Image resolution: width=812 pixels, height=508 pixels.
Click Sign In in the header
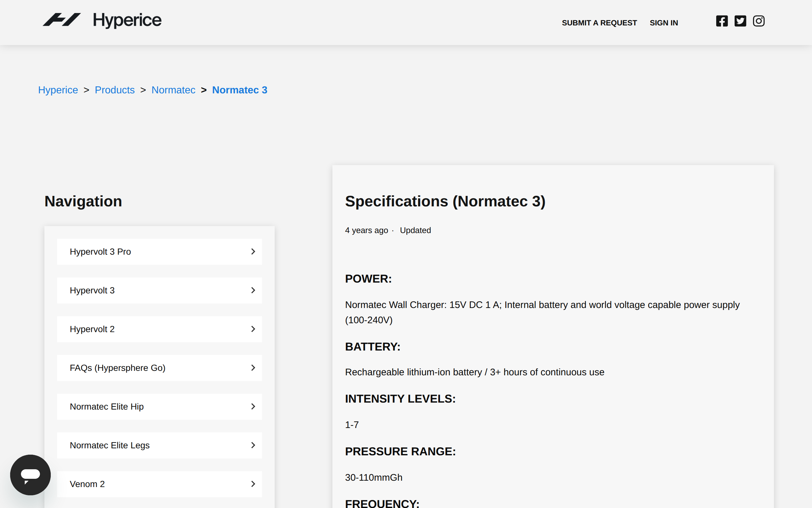point(664,23)
